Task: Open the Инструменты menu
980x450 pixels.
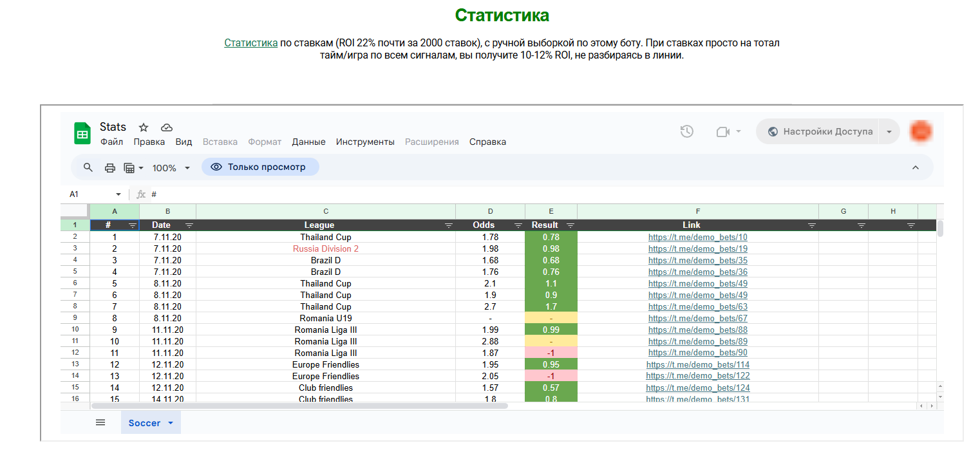Action: coord(365,142)
